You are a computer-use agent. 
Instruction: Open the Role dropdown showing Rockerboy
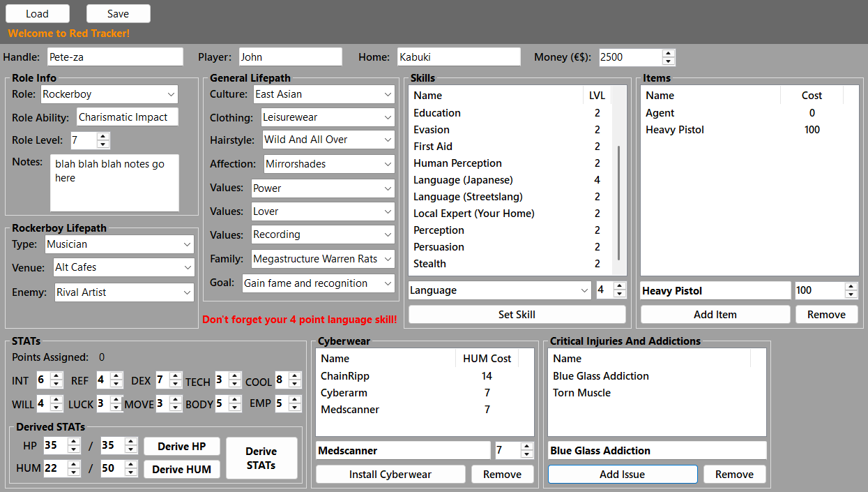coord(109,94)
